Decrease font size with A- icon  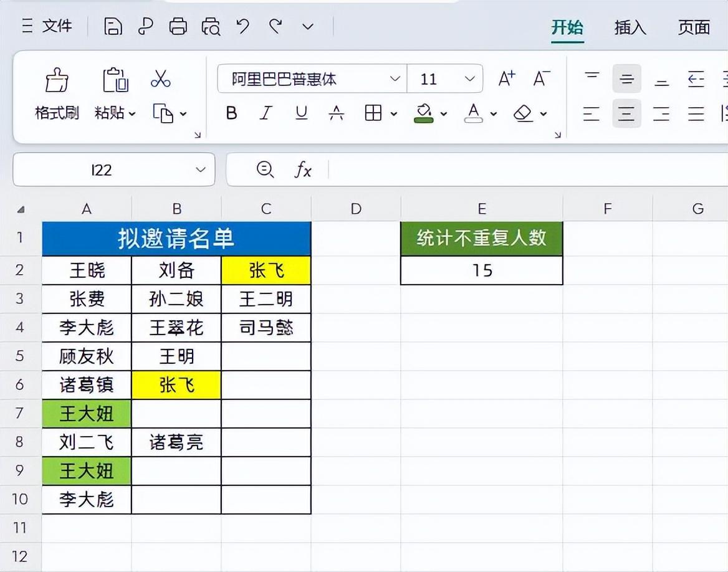(542, 79)
